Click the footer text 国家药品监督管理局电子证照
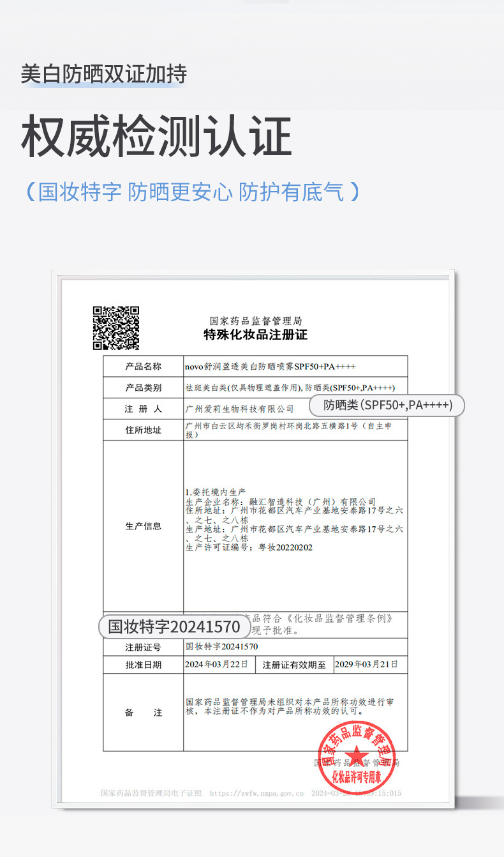Image resolution: width=504 pixels, height=857 pixels. coord(151,793)
